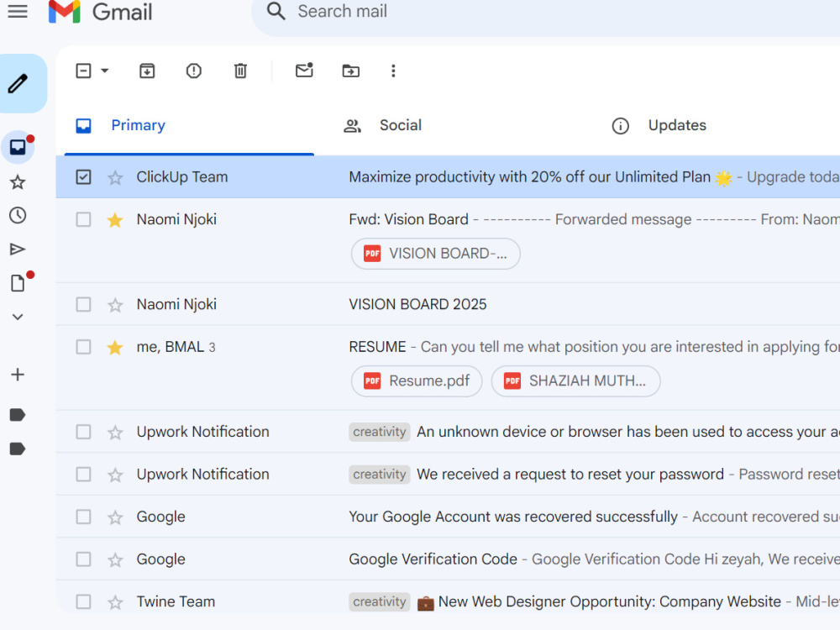Click the Gmail logo

(x=101, y=12)
